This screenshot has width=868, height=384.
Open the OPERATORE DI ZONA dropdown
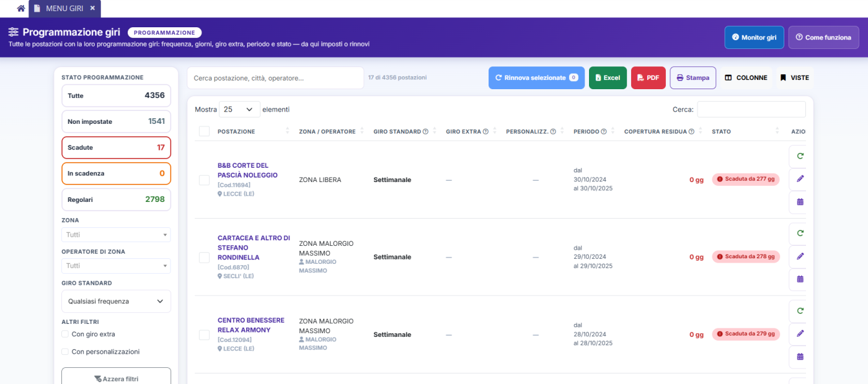click(116, 266)
